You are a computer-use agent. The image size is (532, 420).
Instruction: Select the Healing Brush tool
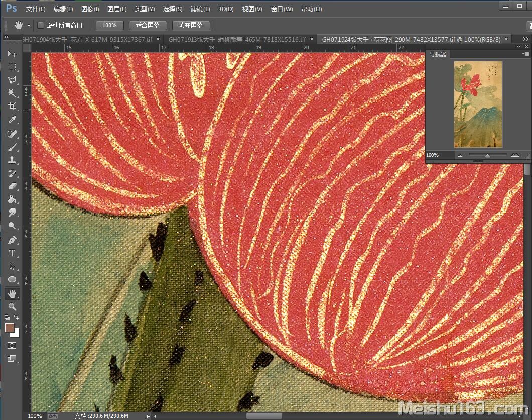coord(12,134)
